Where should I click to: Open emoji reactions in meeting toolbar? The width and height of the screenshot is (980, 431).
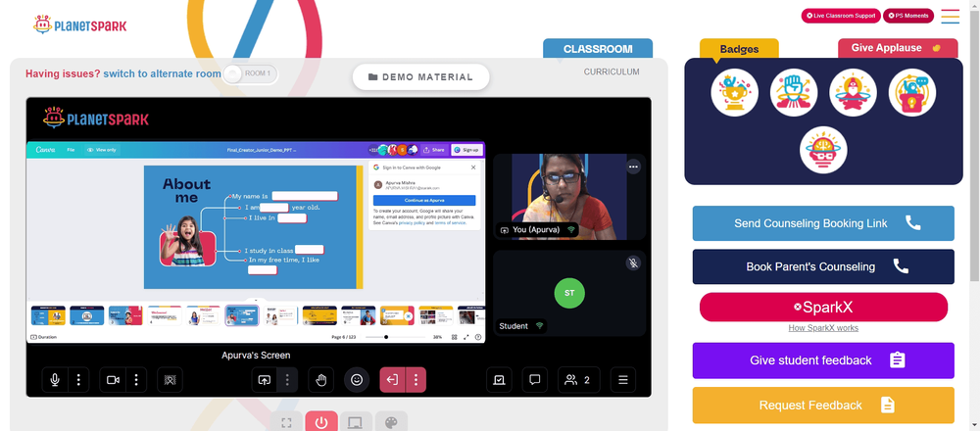[x=357, y=380]
